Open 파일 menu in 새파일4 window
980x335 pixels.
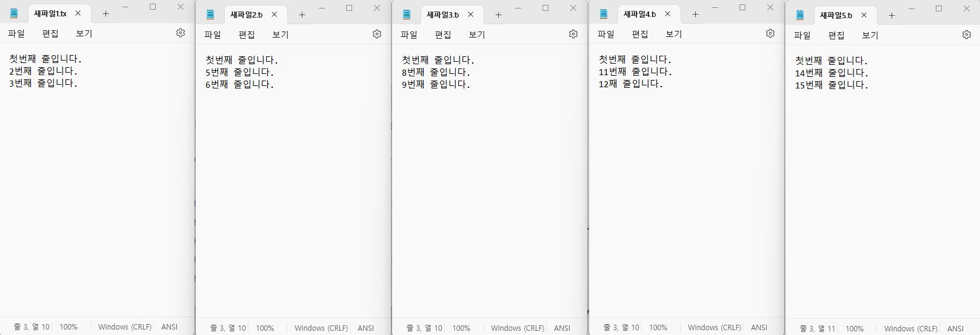pyautogui.click(x=606, y=34)
